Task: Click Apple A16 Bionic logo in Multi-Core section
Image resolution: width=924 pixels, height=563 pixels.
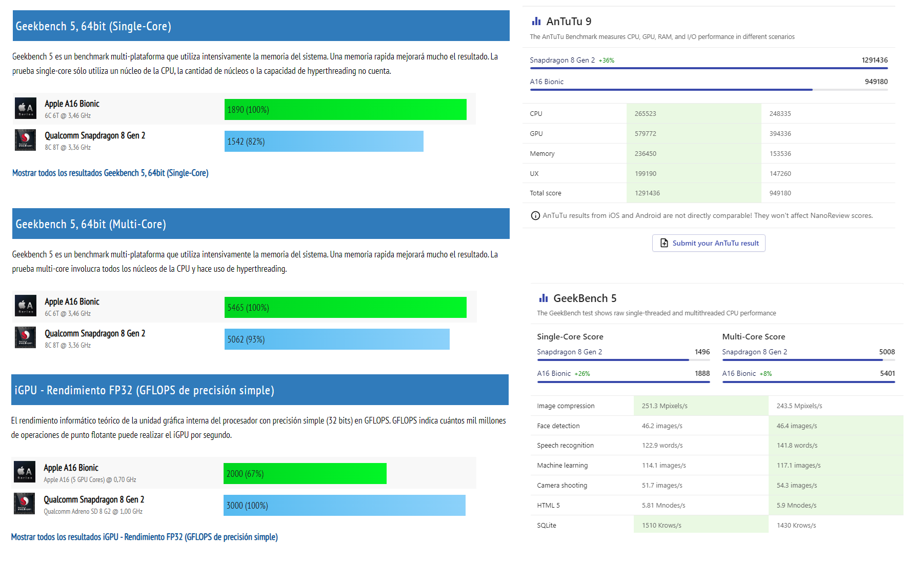Action: pyautogui.click(x=26, y=306)
